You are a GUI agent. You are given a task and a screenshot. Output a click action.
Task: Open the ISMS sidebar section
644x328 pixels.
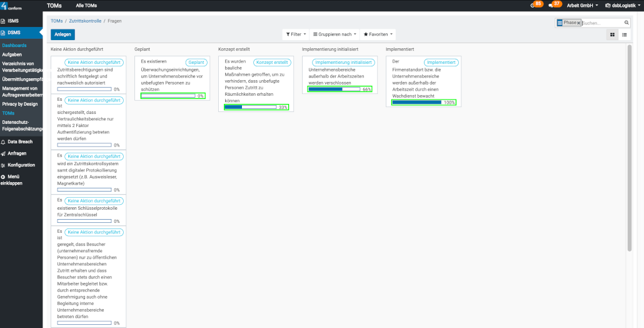(13, 21)
